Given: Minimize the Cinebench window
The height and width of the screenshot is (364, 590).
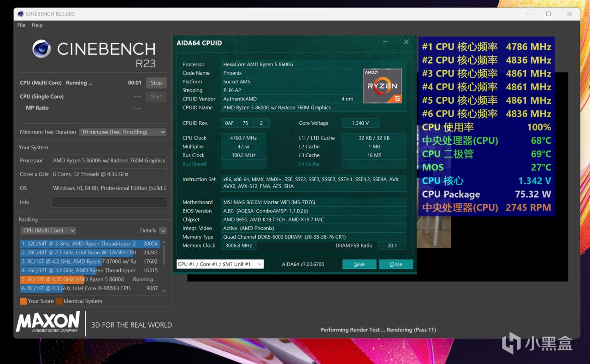Looking at the screenshot, I should [x=527, y=14].
